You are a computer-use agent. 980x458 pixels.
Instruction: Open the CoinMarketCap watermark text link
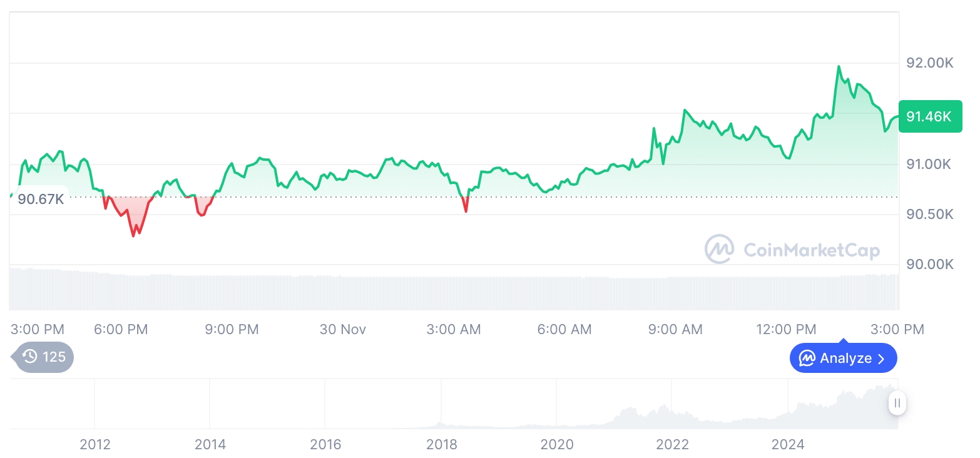click(811, 250)
